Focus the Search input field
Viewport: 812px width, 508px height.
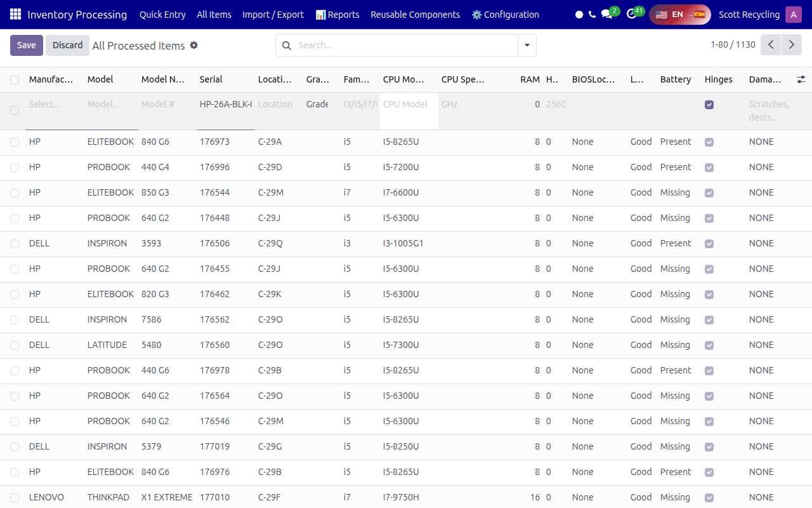click(x=406, y=46)
